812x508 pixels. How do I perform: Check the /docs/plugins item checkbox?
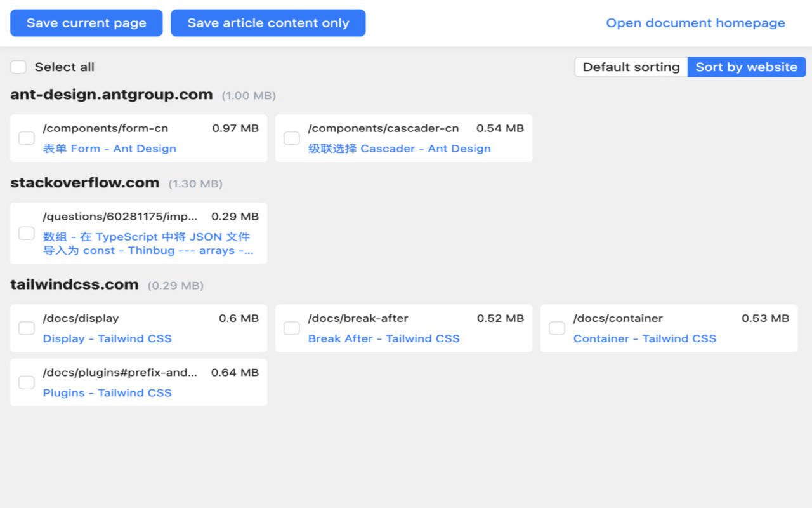[x=27, y=382]
